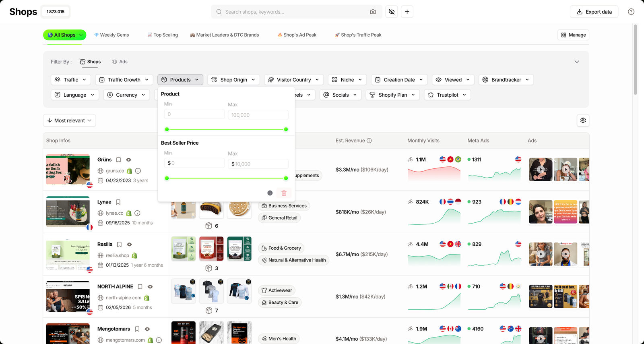Screen dimensions: 644x344
Task: Open the Most relevant sort dropdown
Action: coord(69,120)
